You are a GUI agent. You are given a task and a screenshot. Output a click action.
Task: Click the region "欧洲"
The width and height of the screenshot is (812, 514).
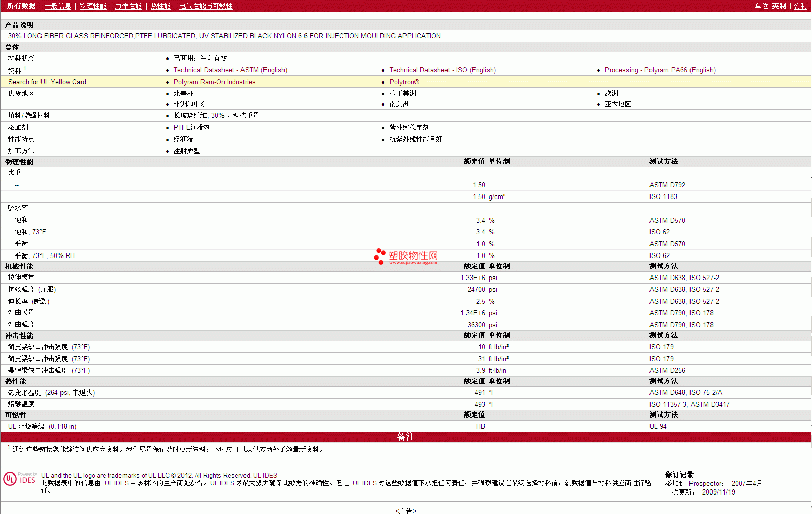(x=612, y=94)
